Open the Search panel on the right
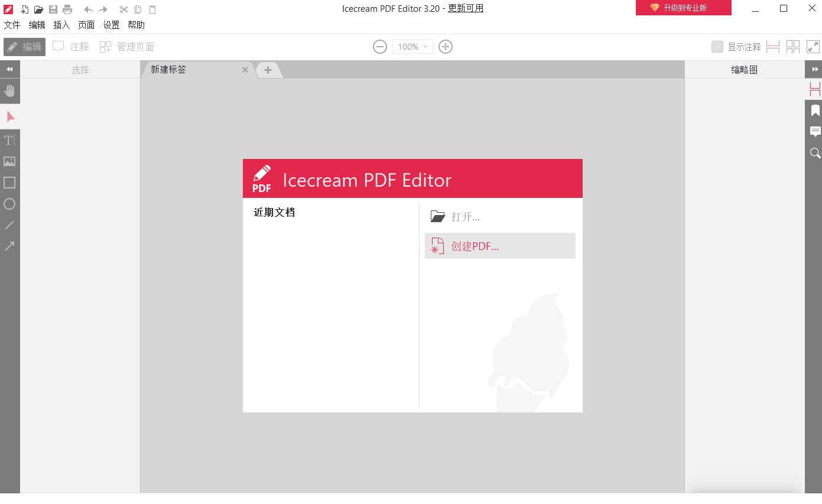The height and width of the screenshot is (504, 822). 815,153
